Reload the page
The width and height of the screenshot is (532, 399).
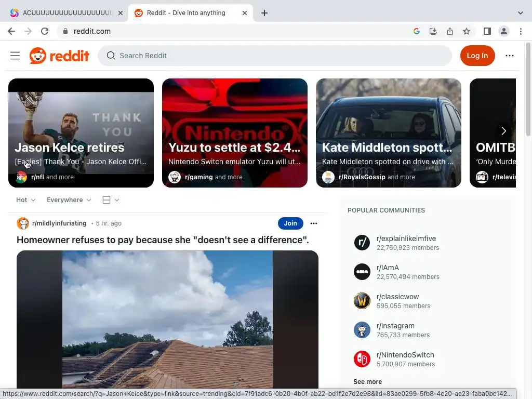[x=45, y=31]
